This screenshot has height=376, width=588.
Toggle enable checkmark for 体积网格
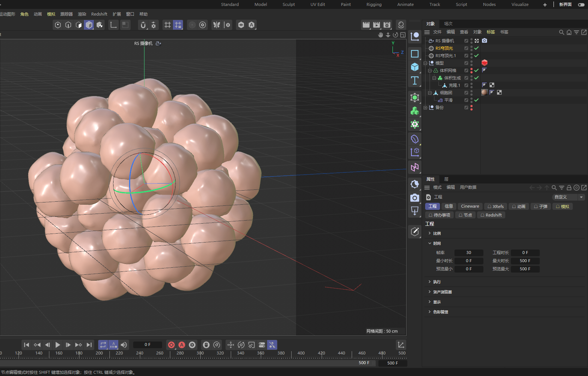pyautogui.click(x=476, y=70)
